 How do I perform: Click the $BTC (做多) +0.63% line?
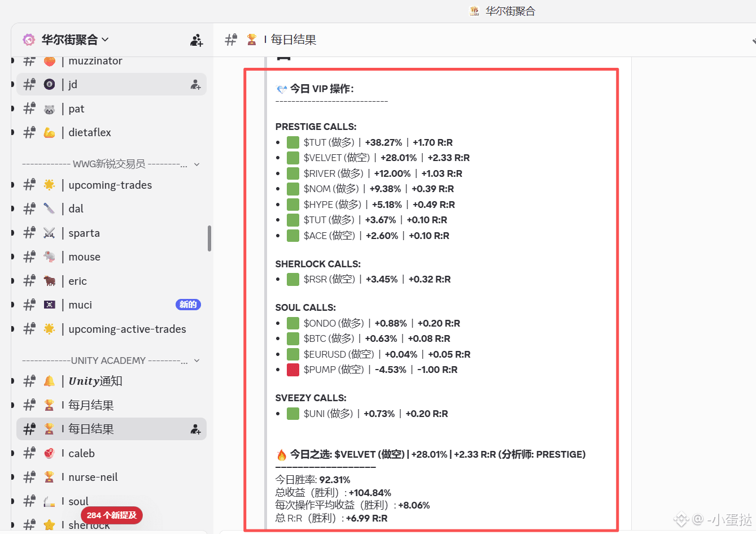pyautogui.click(x=377, y=338)
